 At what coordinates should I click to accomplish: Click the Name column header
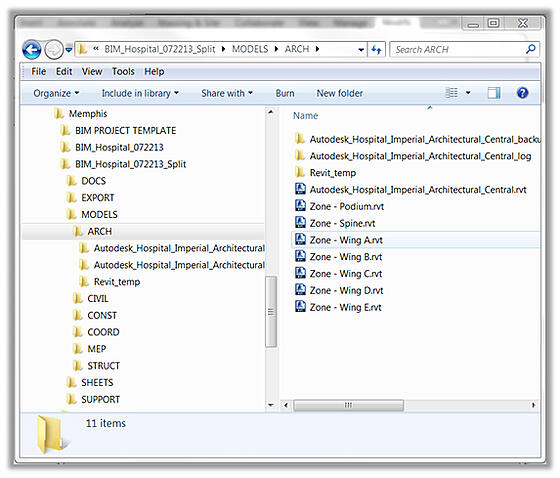tap(305, 115)
